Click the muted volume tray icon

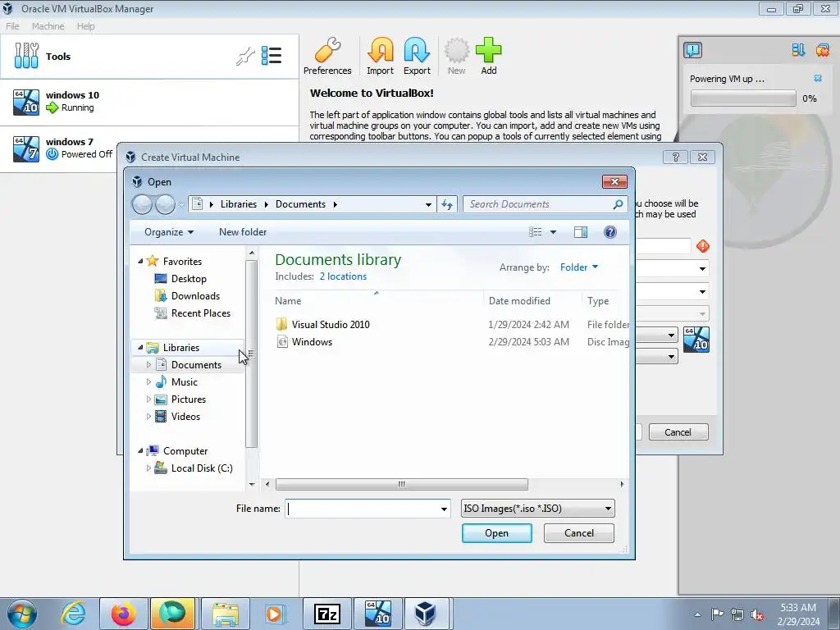[x=757, y=614]
